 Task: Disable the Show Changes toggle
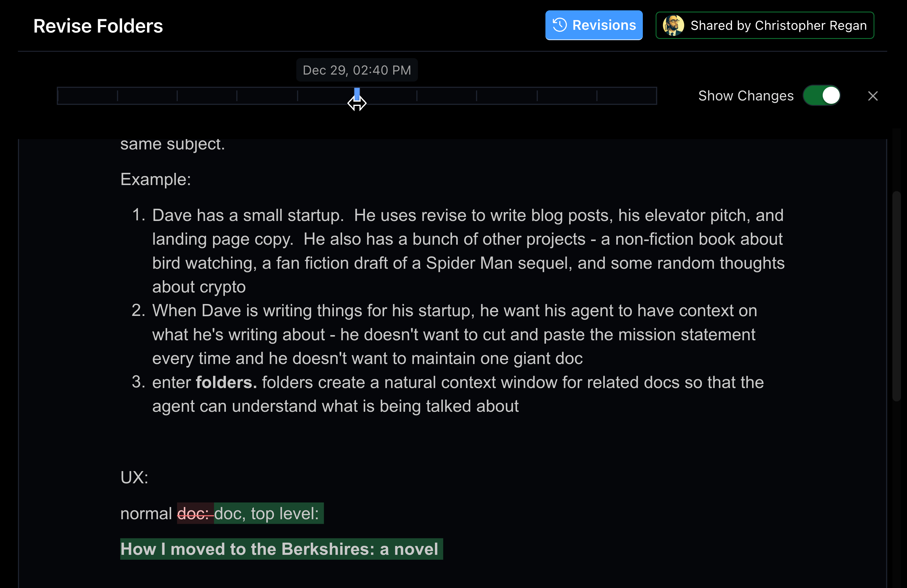tap(822, 96)
